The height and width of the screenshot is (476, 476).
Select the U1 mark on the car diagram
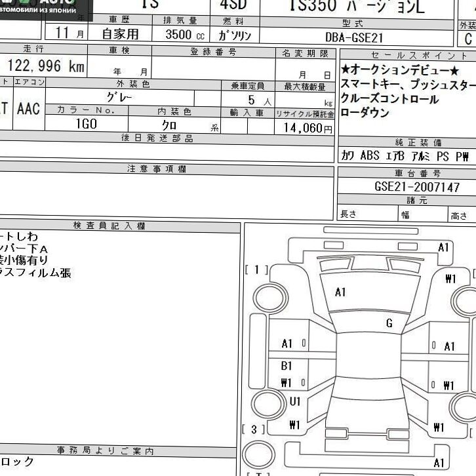[295, 401]
